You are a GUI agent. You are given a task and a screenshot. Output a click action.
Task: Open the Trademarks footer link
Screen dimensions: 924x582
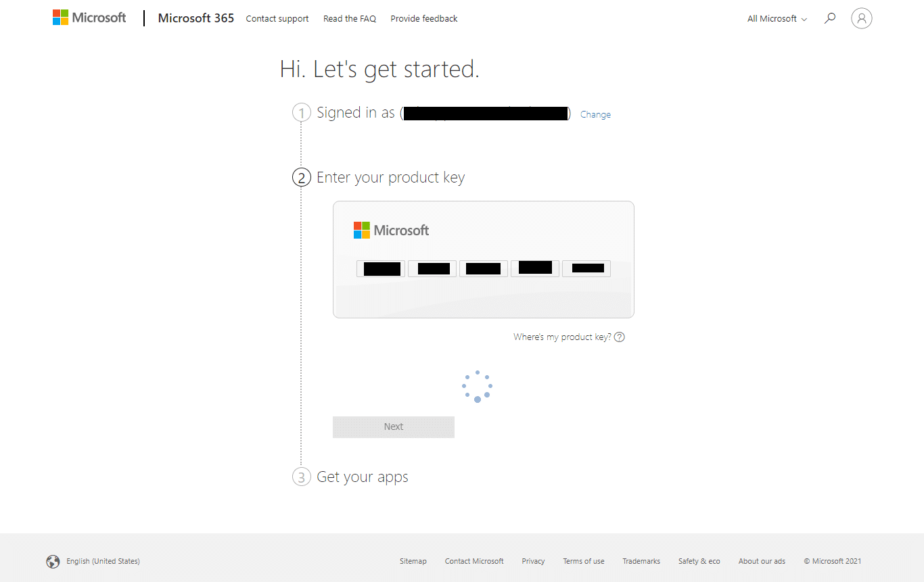(641, 561)
